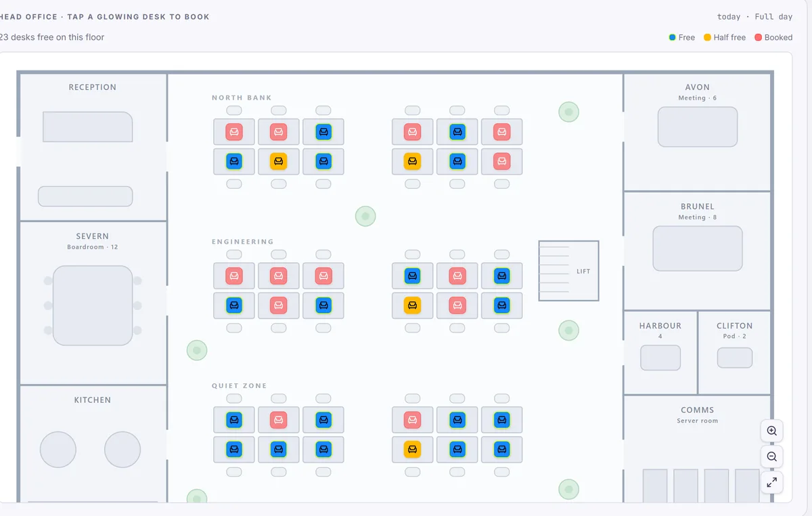Select the Severn boardroom table
Screen dimensions: 812x516
(93, 305)
